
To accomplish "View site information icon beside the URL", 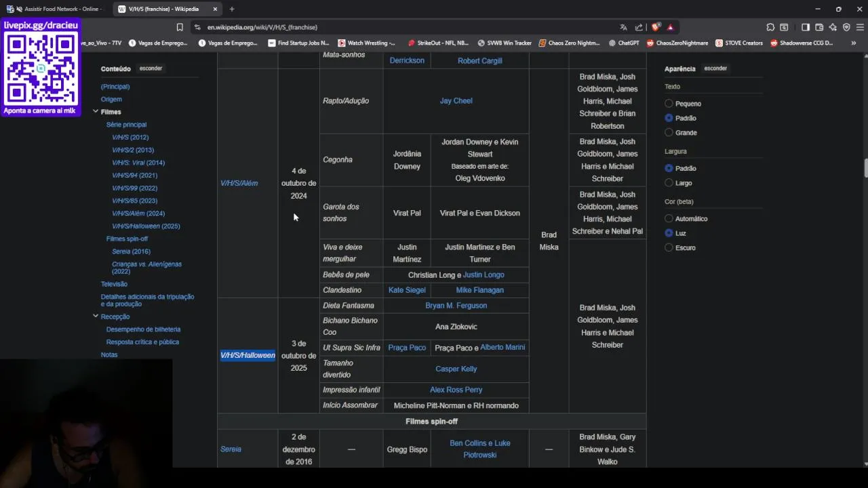I will pyautogui.click(x=197, y=27).
